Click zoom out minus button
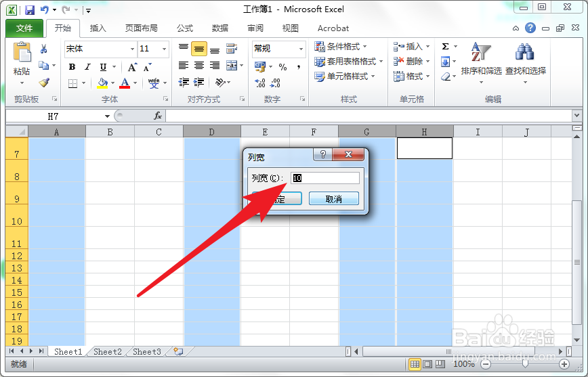This screenshot has height=377, width=588. point(486,364)
